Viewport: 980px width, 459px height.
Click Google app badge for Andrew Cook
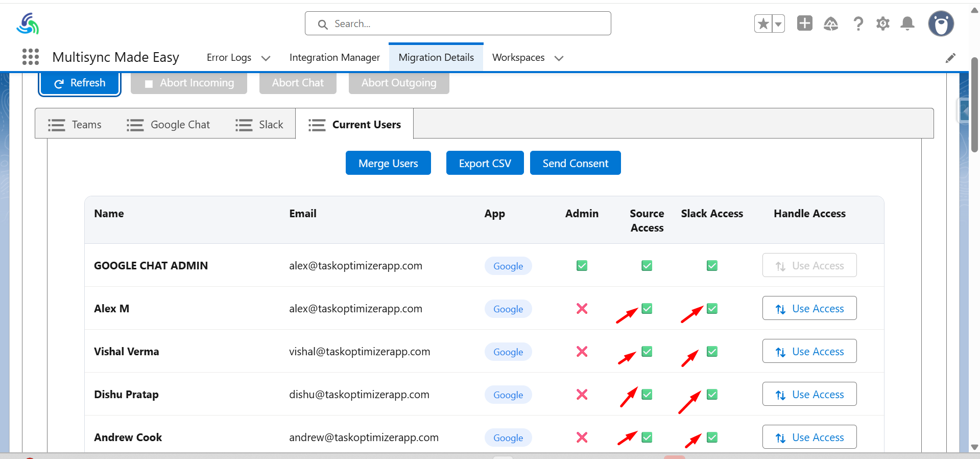click(508, 438)
